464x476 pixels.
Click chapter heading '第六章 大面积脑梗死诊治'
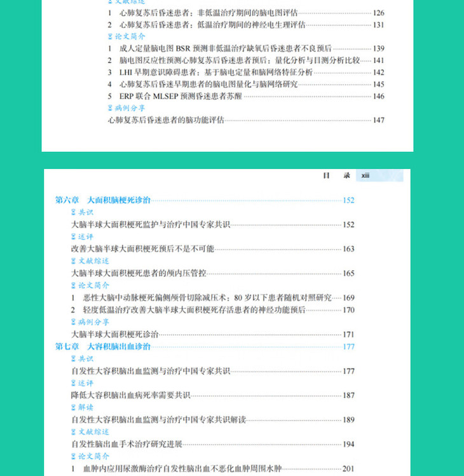pos(102,200)
